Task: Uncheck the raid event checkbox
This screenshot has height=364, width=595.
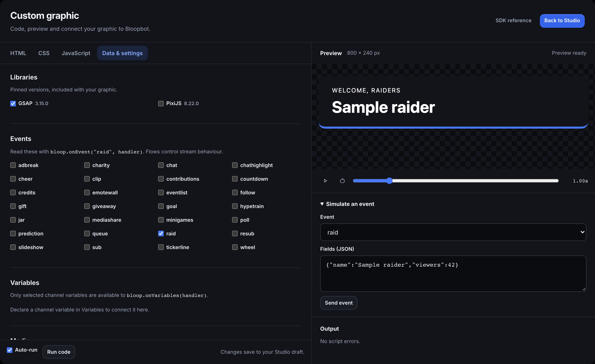Action: pos(161,233)
